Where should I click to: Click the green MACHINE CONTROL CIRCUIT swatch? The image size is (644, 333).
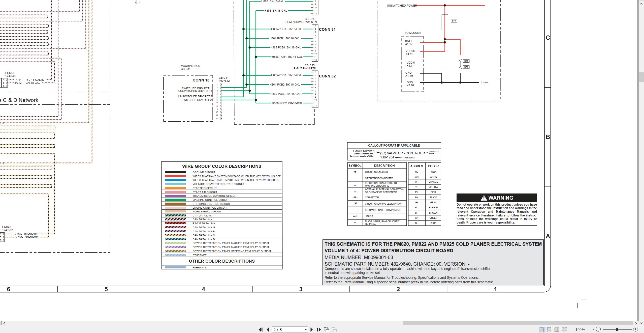coord(175,200)
